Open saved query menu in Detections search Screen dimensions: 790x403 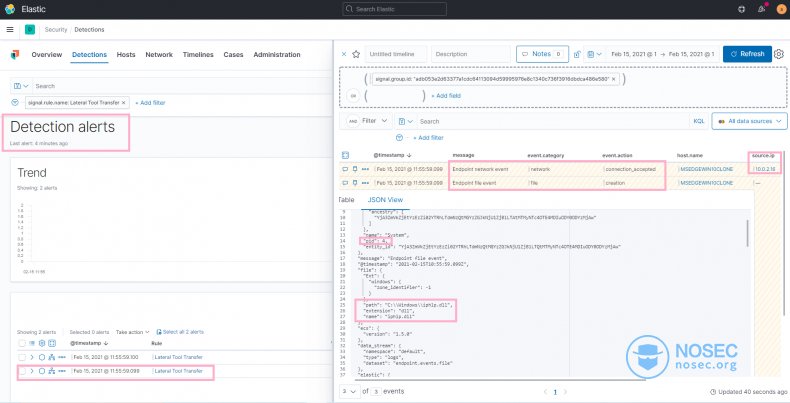click(x=21, y=86)
